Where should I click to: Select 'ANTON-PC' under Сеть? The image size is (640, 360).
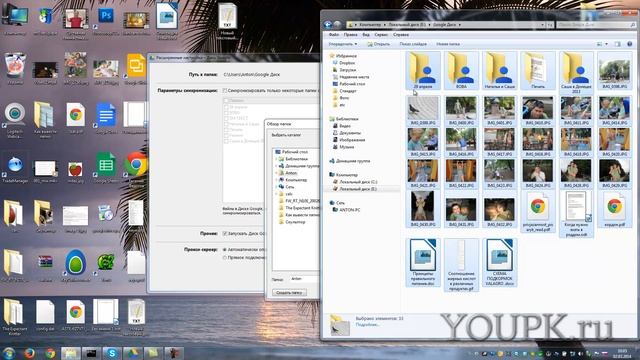(347, 210)
